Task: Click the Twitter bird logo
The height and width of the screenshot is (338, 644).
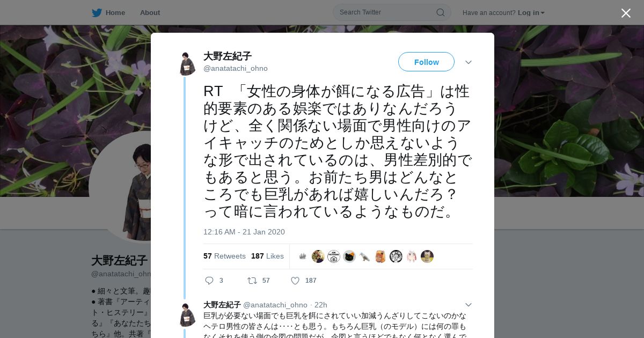Action: click(x=97, y=12)
